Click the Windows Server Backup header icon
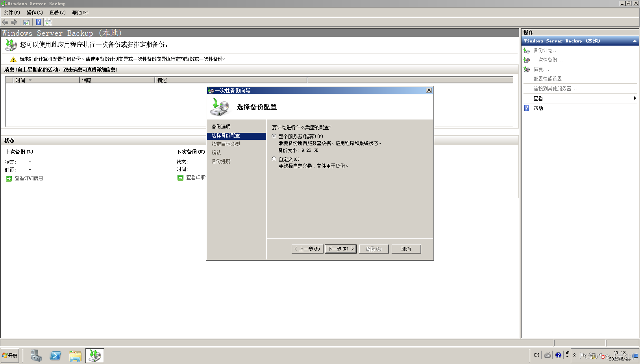The width and height of the screenshot is (640, 364). 11,45
